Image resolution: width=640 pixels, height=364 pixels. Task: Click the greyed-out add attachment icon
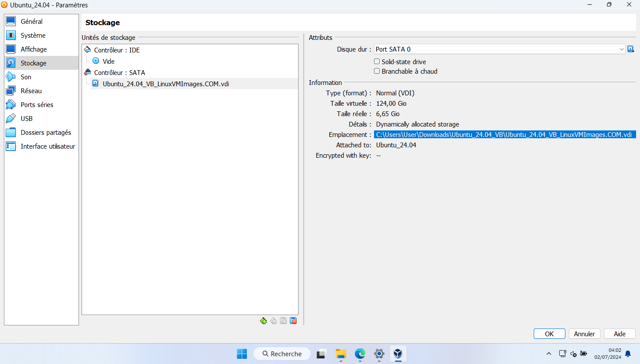pyautogui.click(x=283, y=321)
